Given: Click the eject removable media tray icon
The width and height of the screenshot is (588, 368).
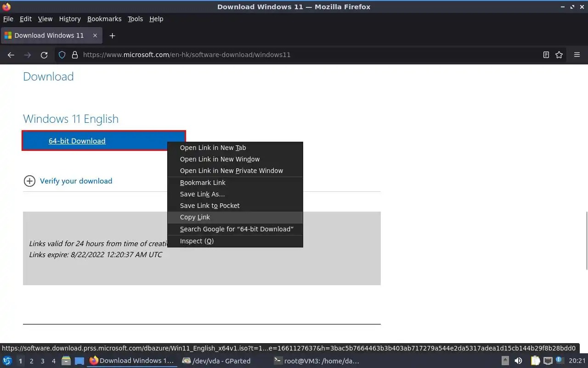Looking at the screenshot, I should click(x=505, y=361).
